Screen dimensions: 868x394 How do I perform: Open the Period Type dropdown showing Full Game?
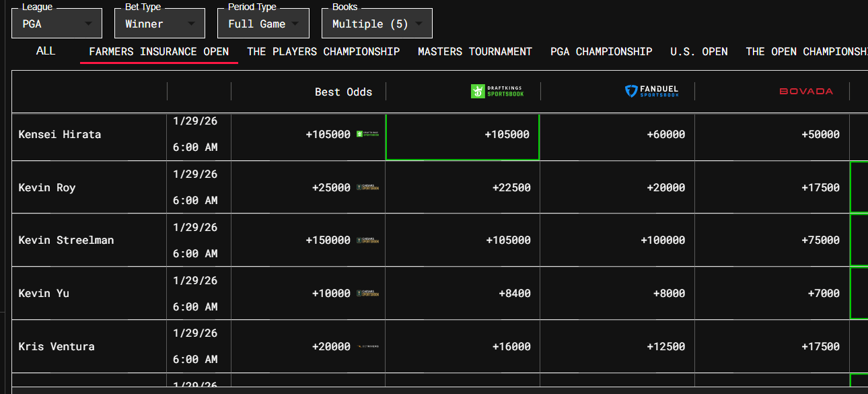point(263,24)
